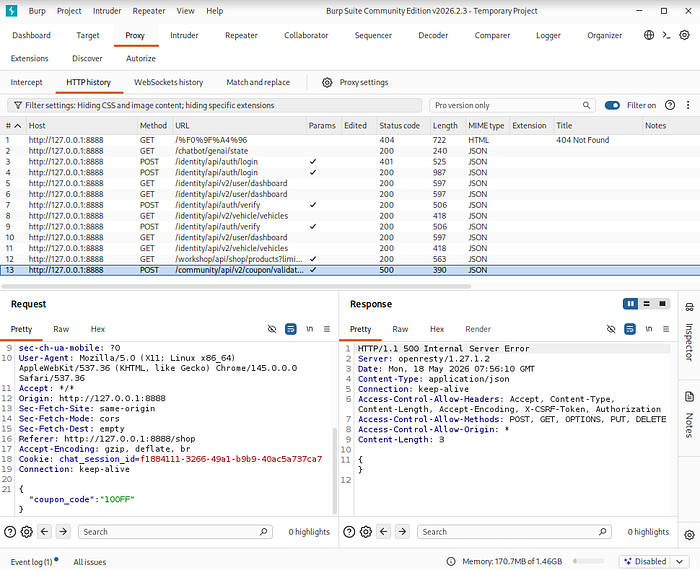Image resolution: width=700 pixels, height=570 pixels.
Task: Click the Burp Suite logo icon
Action: (x=11, y=11)
